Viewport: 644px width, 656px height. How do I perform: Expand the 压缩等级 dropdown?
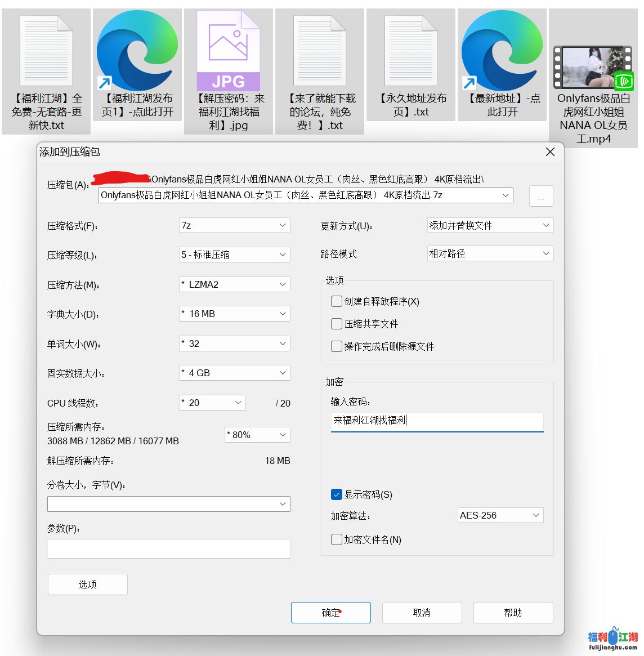point(234,255)
